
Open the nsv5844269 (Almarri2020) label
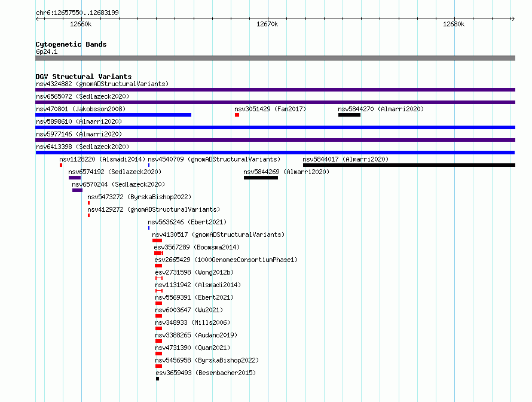point(286,172)
